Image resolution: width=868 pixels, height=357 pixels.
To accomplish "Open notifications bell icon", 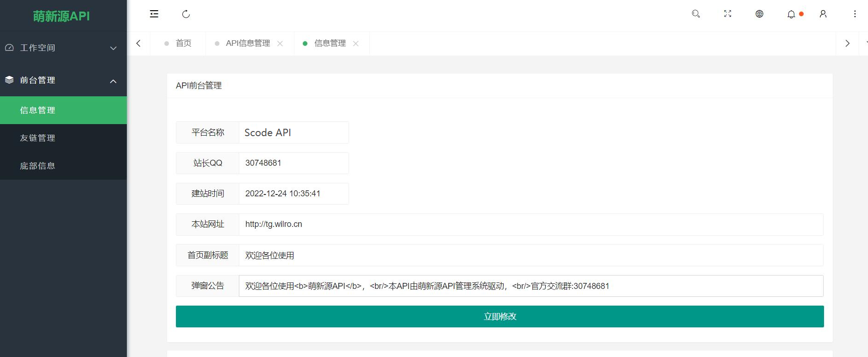I will point(791,14).
